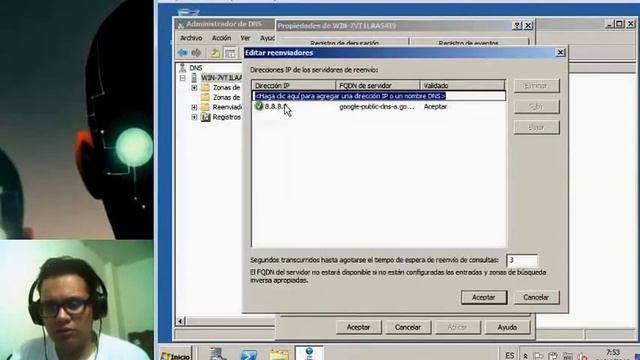The width and height of the screenshot is (640, 360).
Task: Click the up-one-level folder icon in toolbar
Action: tap(215, 53)
